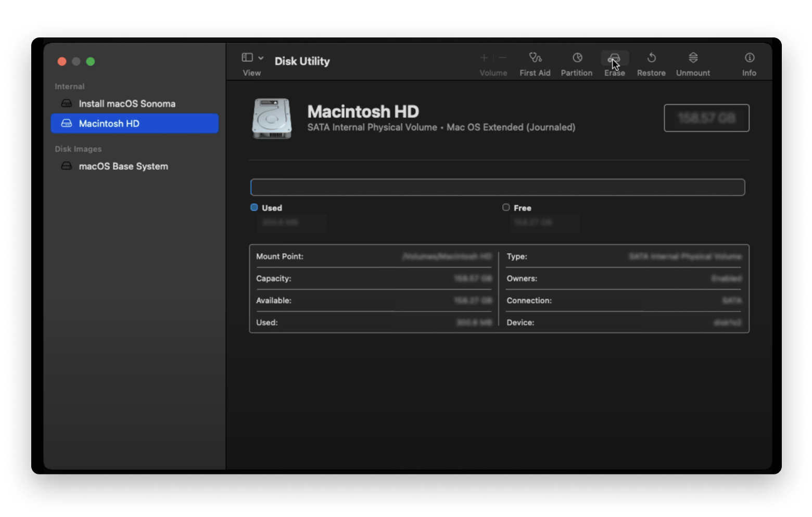This screenshot has width=812, height=517.
Task: Click the Device: row label
Action: (x=521, y=322)
